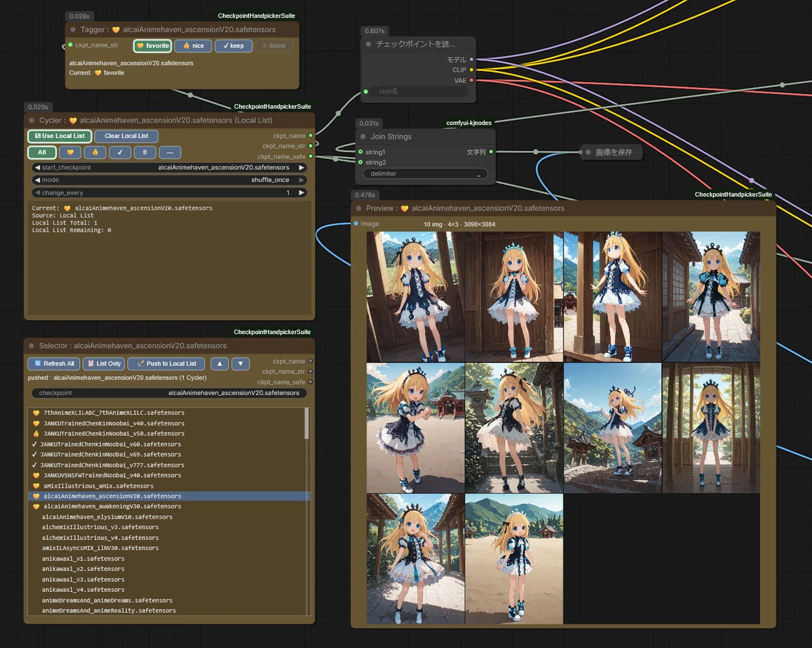Image resolution: width=812 pixels, height=648 pixels.
Task: Tag checkpoint as favorite in Tagger
Action: click(152, 46)
